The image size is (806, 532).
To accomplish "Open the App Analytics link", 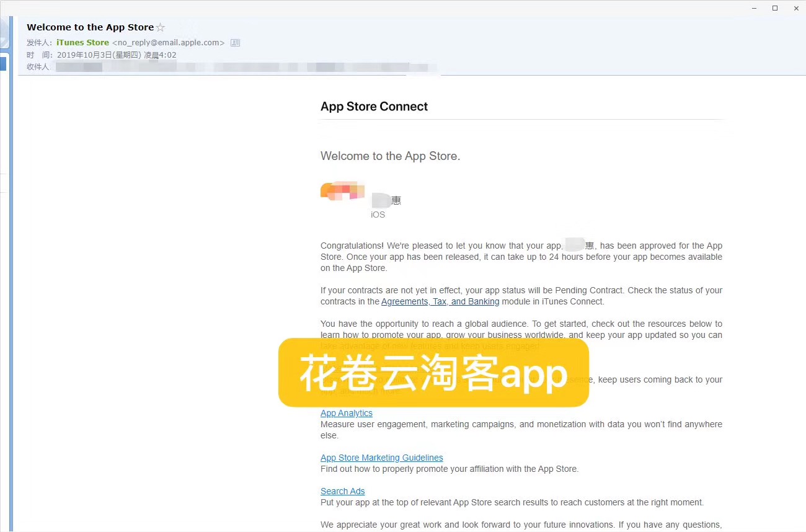I will [347, 413].
